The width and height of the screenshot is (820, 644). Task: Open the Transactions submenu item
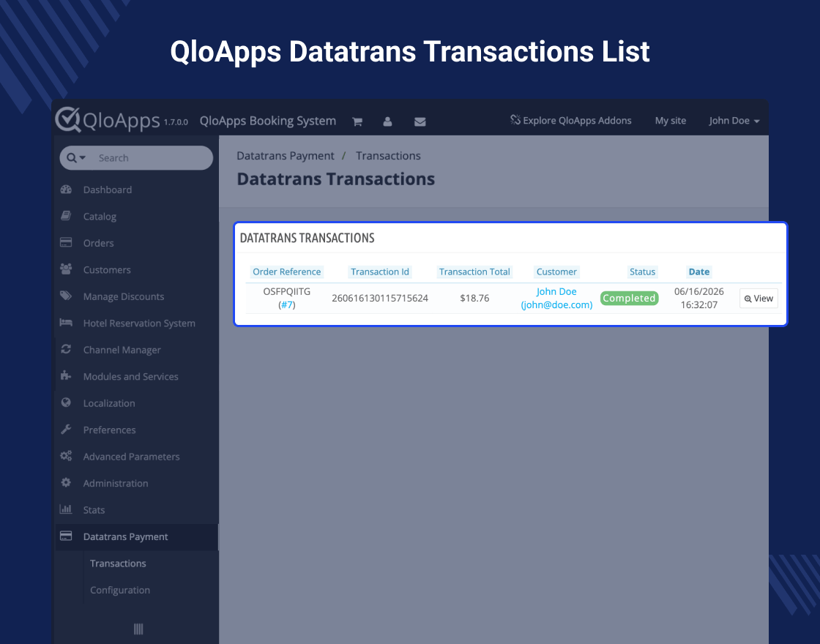118,563
